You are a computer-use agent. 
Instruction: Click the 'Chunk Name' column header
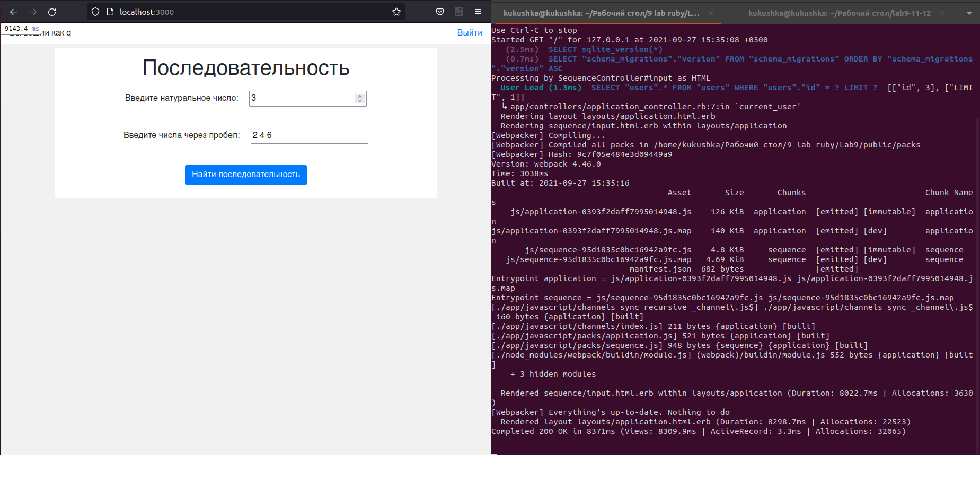click(949, 193)
